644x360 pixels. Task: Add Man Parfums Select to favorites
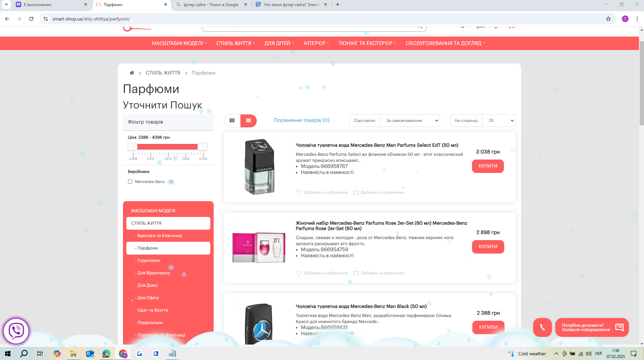coord(322,192)
